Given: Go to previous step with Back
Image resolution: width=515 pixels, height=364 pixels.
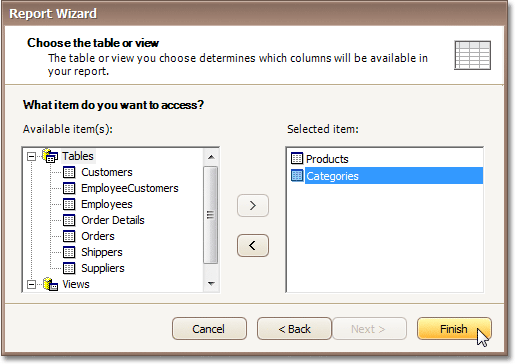Looking at the screenshot, I should [x=294, y=329].
